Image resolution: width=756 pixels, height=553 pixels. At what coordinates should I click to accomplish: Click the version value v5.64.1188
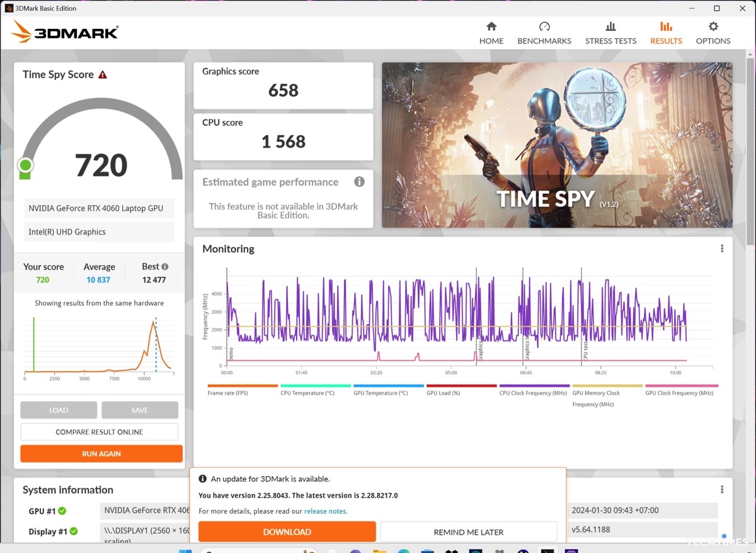point(591,530)
